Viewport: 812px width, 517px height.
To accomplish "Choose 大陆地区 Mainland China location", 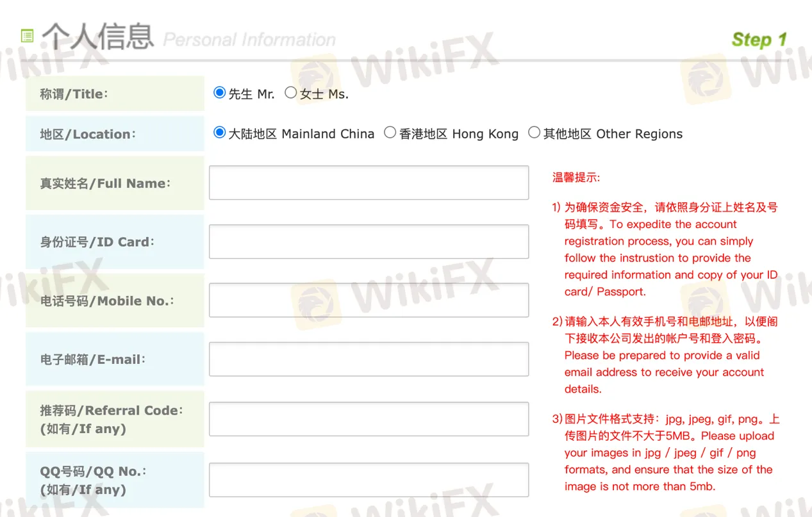I will [220, 133].
